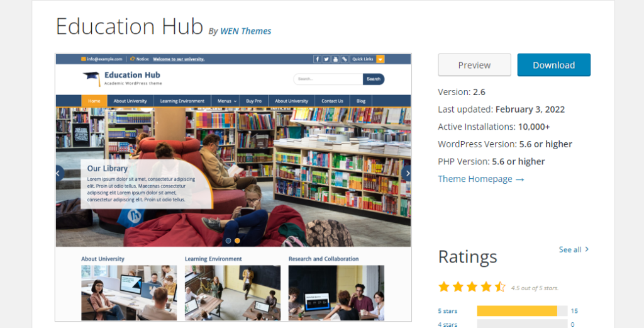
Task: Click the theme search input field
Action: [x=328, y=79]
